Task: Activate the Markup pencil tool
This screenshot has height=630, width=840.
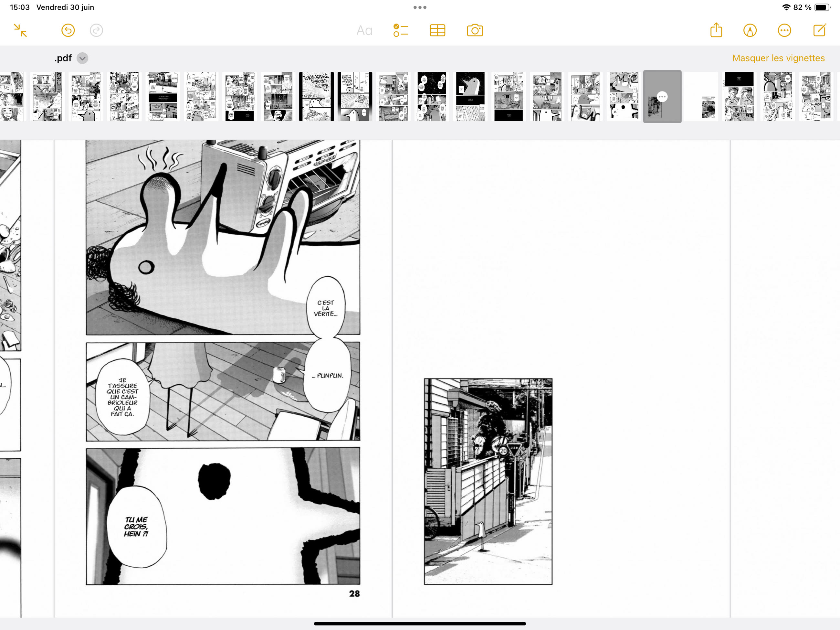Action: pos(749,30)
